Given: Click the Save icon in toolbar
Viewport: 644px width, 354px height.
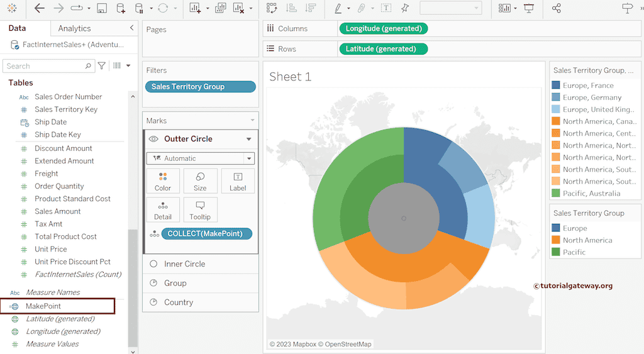Looking at the screenshot, I should pos(102,8).
